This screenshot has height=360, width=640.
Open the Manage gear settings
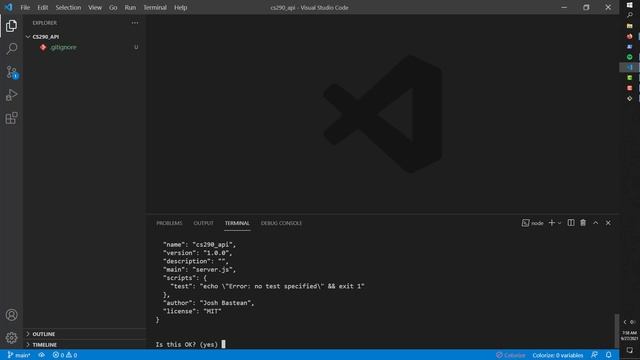pos(11,338)
